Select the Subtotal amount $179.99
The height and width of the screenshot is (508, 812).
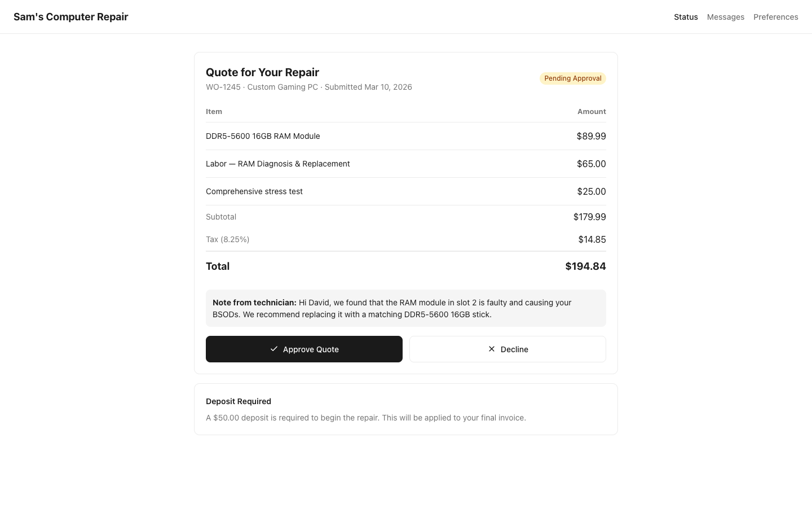click(x=590, y=217)
